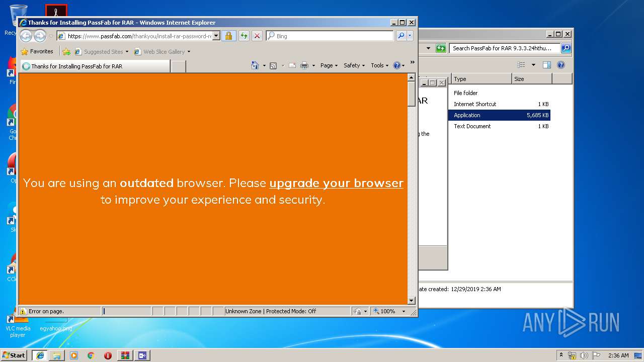Open the security lock icon report
This screenshot has width=644, height=362.
228,36
